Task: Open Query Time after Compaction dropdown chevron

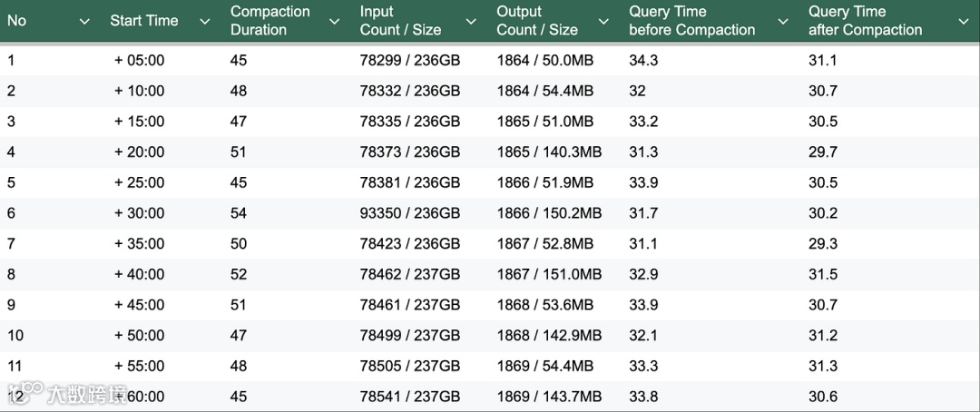Action: tap(964, 21)
